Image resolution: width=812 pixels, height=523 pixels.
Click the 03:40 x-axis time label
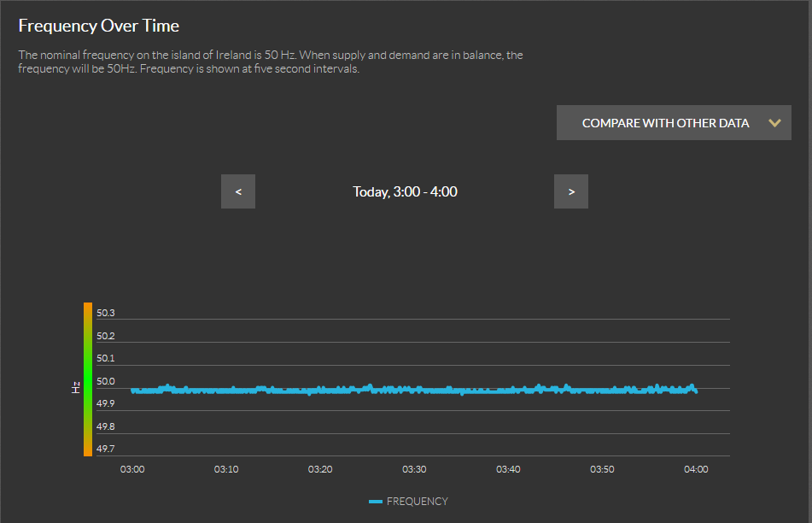click(508, 469)
